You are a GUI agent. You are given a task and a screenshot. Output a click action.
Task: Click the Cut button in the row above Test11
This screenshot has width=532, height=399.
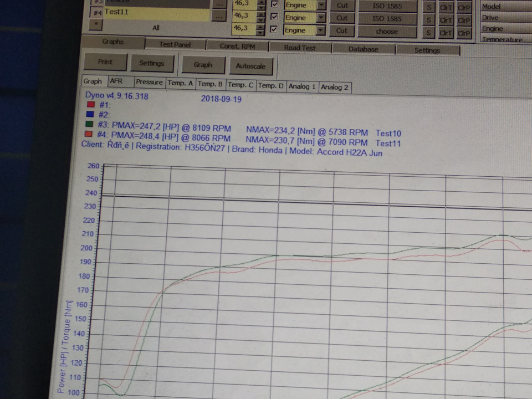point(342,6)
